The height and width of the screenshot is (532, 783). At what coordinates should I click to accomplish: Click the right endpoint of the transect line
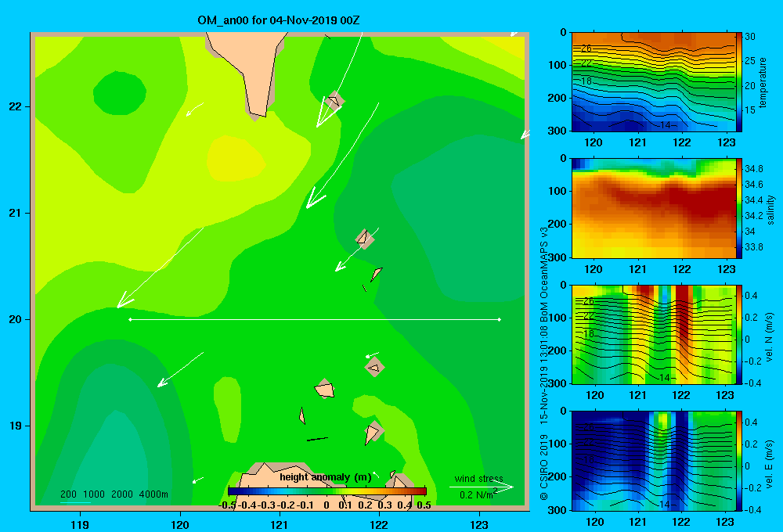pos(500,319)
